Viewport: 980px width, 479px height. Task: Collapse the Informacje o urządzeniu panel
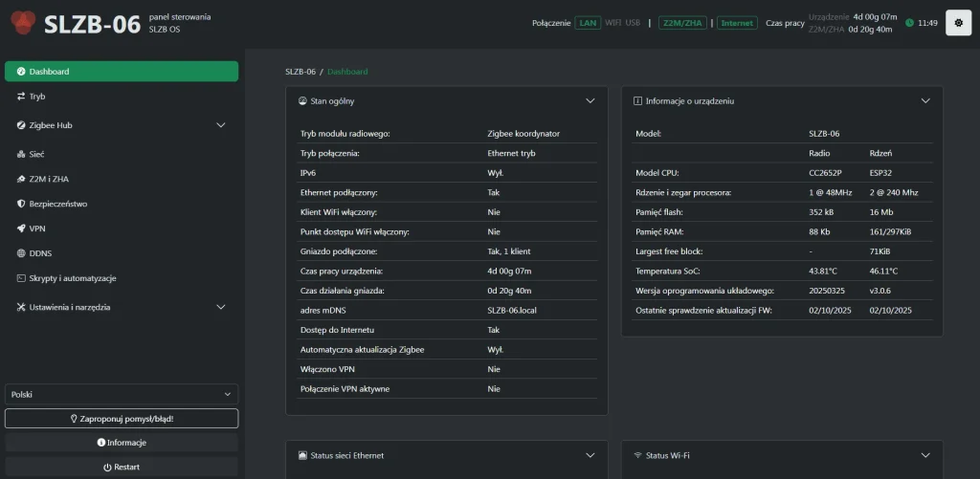tap(925, 100)
